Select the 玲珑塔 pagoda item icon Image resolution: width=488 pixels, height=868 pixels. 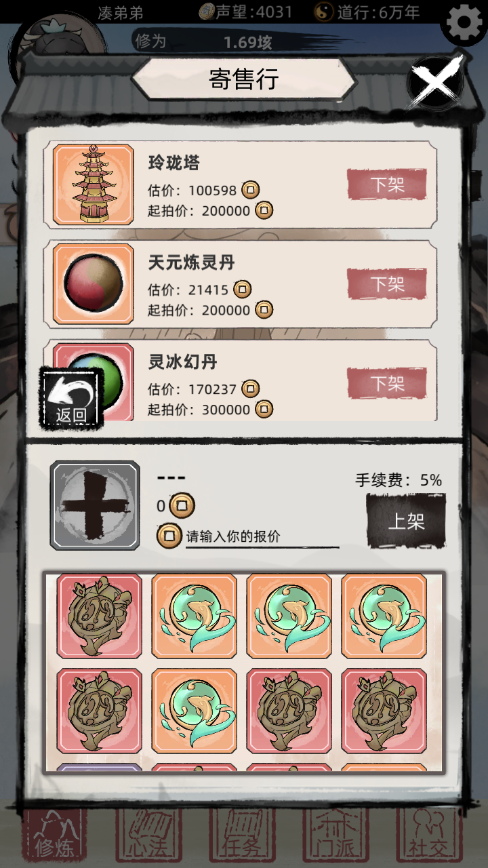click(94, 184)
